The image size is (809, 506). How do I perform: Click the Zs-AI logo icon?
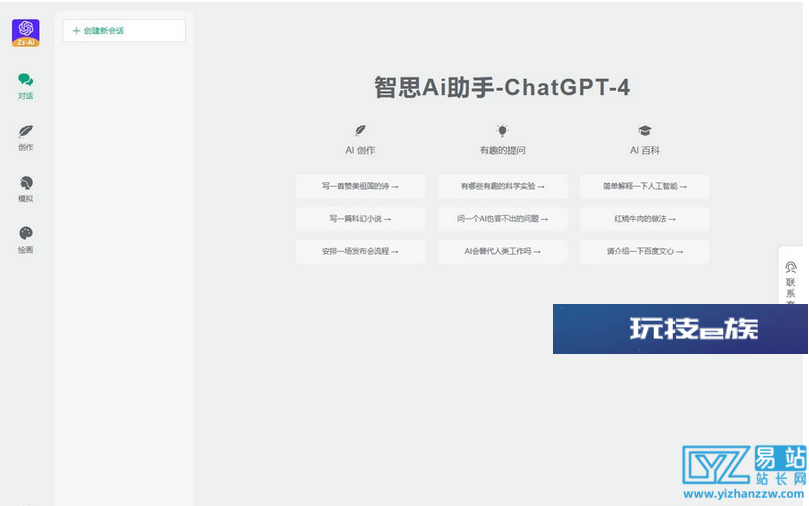(x=26, y=32)
